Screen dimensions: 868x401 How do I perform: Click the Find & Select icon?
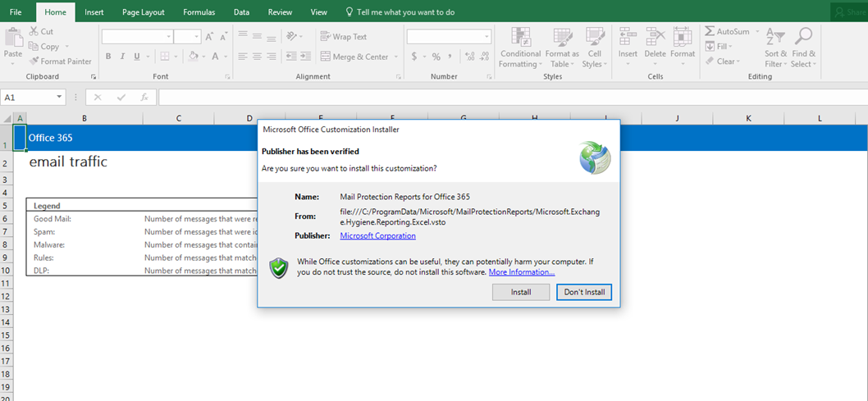click(x=803, y=48)
